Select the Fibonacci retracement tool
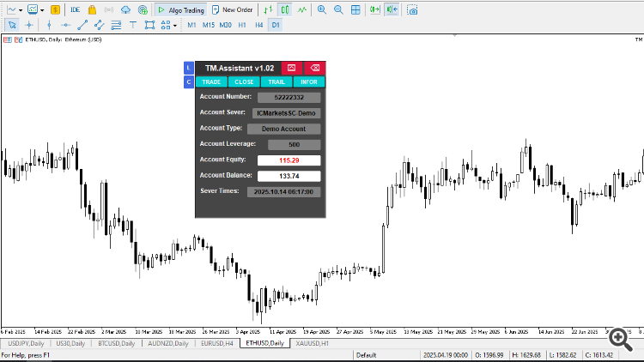Image resolution: width=644 pixels, height=362 pixels. click(x=116, y=25)
